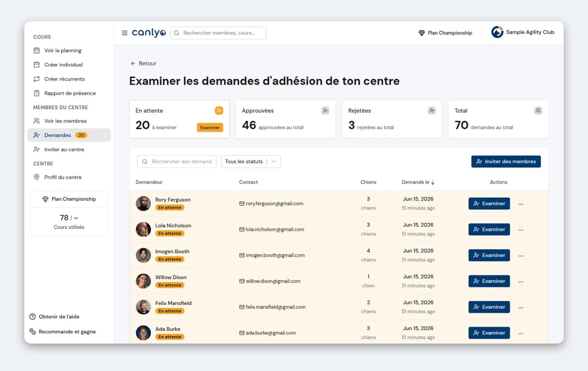Open the Tous les statuts dropdown
This screenshot has height=371, width=588.
[251, 161]
